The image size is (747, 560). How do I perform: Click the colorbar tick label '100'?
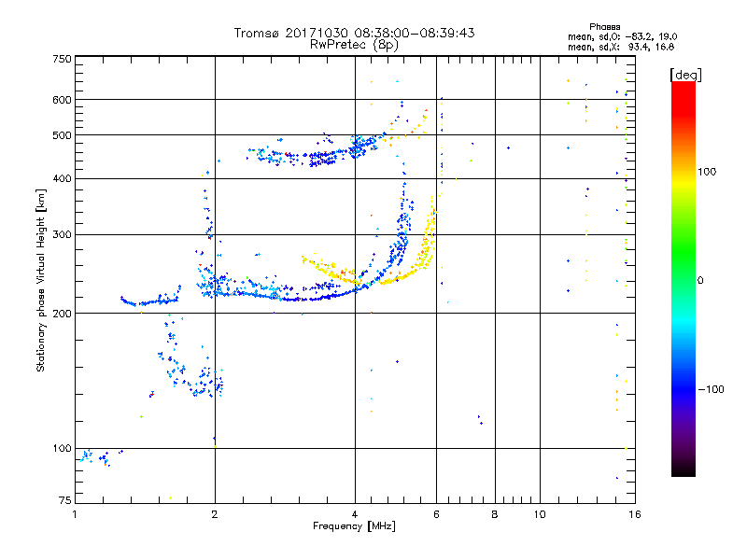point(707,172)
